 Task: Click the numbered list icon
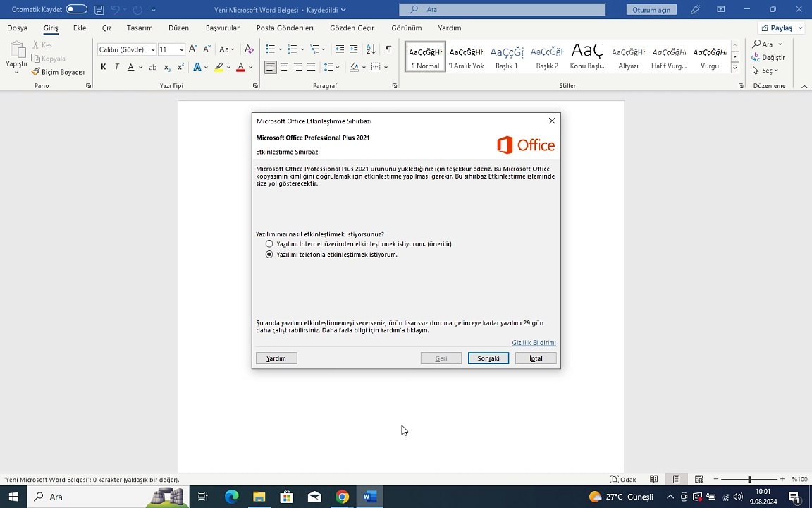[x=293, y=49]
